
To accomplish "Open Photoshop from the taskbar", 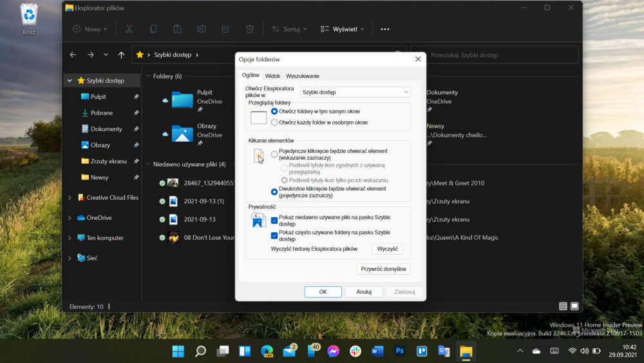I will pyautogui.click(x=400, y=351).
